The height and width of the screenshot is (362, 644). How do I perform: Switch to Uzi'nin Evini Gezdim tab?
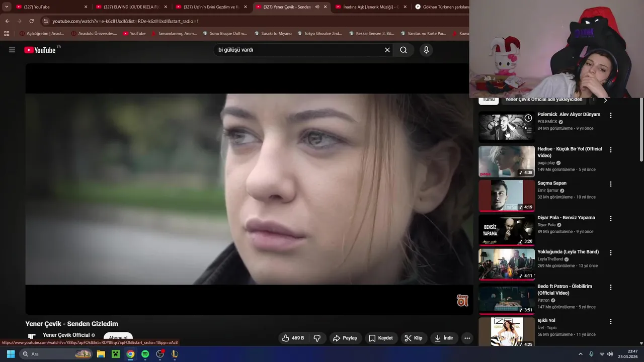coord(211,7)
